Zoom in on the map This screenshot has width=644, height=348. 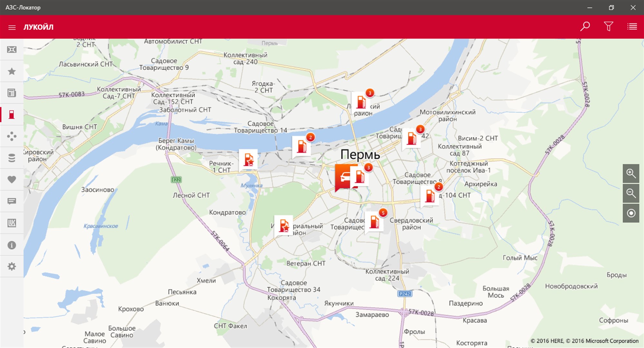[x=631, y=173]
